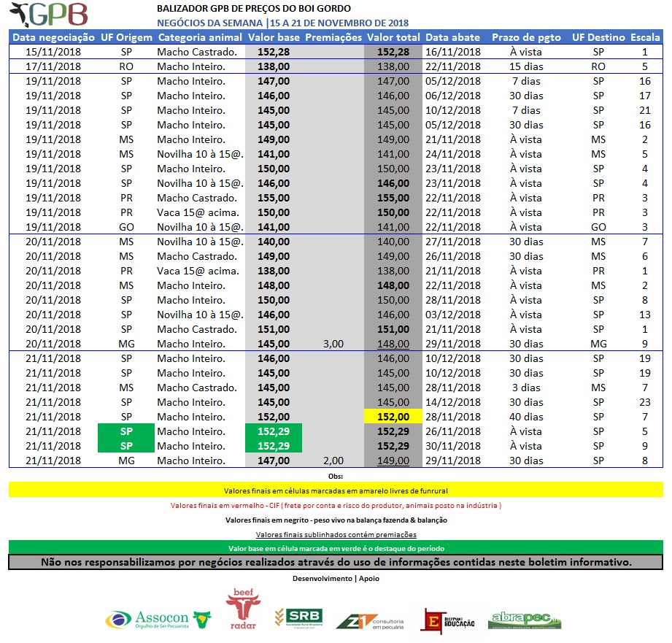The width and height of the screenshot is (672, 643).
Task: Click the Assocon logo
Action: (x=158, y=619)
